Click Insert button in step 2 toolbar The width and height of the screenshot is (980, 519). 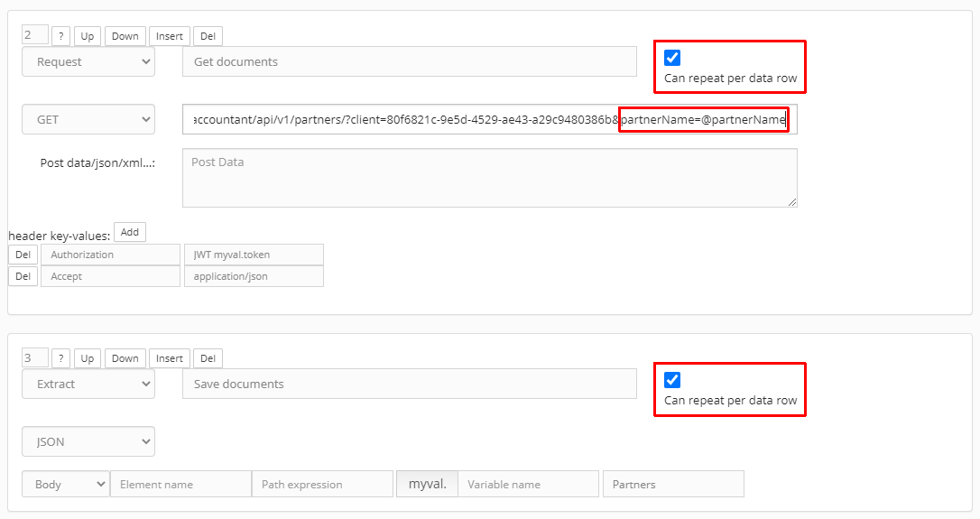(x=170, y=36)
